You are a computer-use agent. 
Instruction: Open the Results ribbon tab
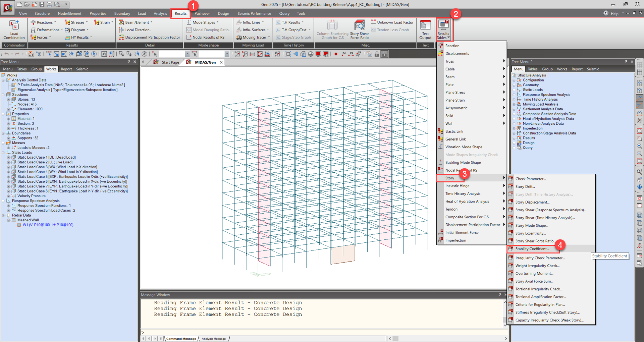click(x=180, y=13)
